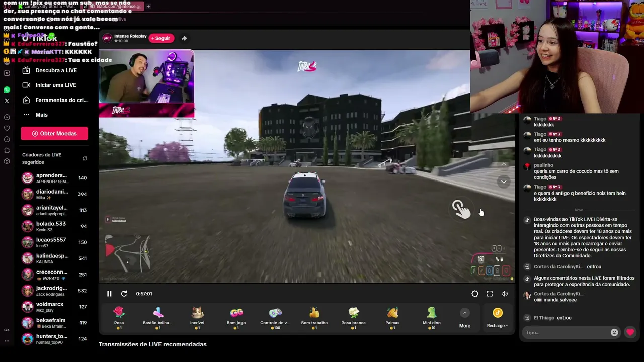Focus the chat message input field

tap(567, 332)
